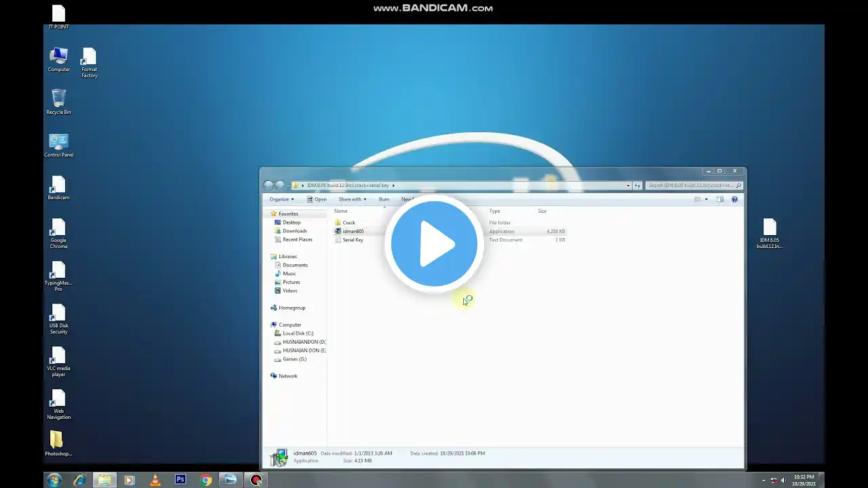Open HUSNAIANDON (D:) drive

click(x=303, y=342)
